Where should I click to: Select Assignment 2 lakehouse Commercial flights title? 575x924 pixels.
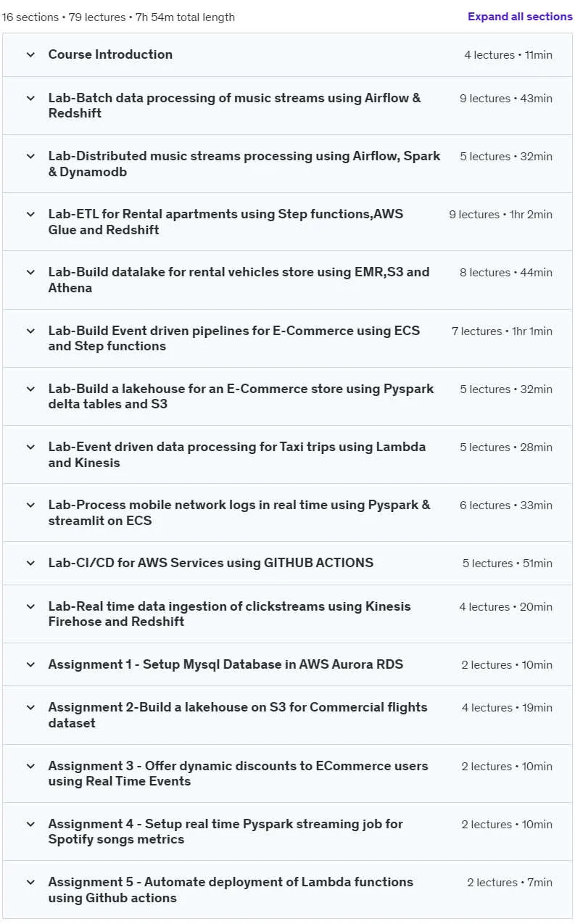coord(238,715)
